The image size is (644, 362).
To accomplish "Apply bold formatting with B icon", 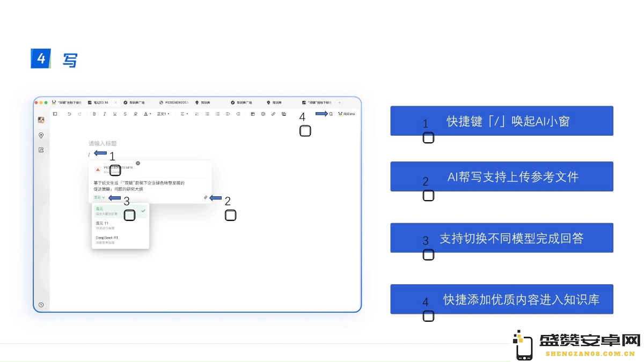I will [94, 114].
